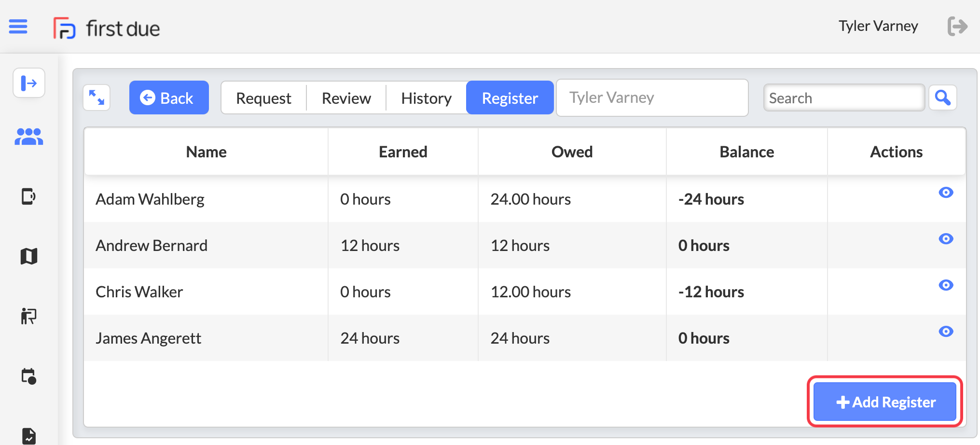Click the 12.00 hours owed value
Screen dimensions: 980x445
[531, 292]
